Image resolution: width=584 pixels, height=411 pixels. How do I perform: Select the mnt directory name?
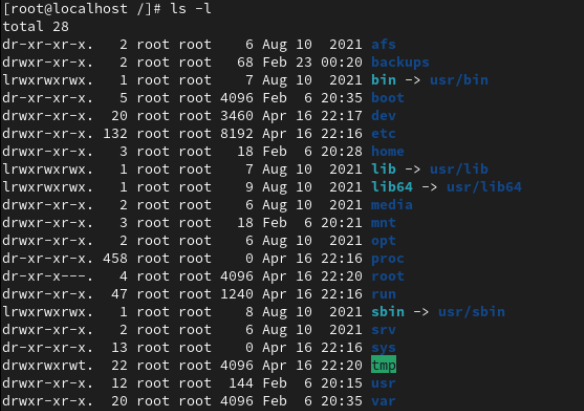click(x=383, y=223)
